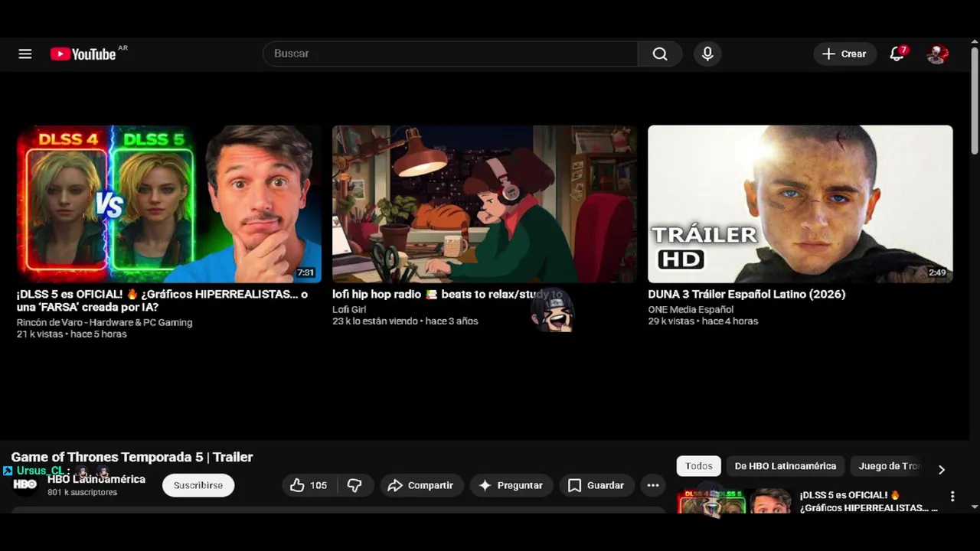Screen dimensions: 980x551
Task: Click the Crear button
Action: (844, 54)
